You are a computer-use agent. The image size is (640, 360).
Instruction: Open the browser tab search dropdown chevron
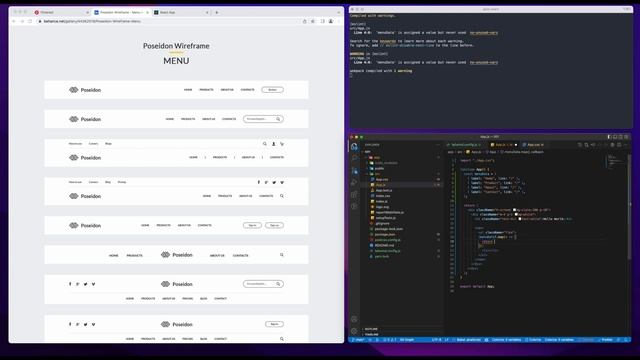(338, 12)
